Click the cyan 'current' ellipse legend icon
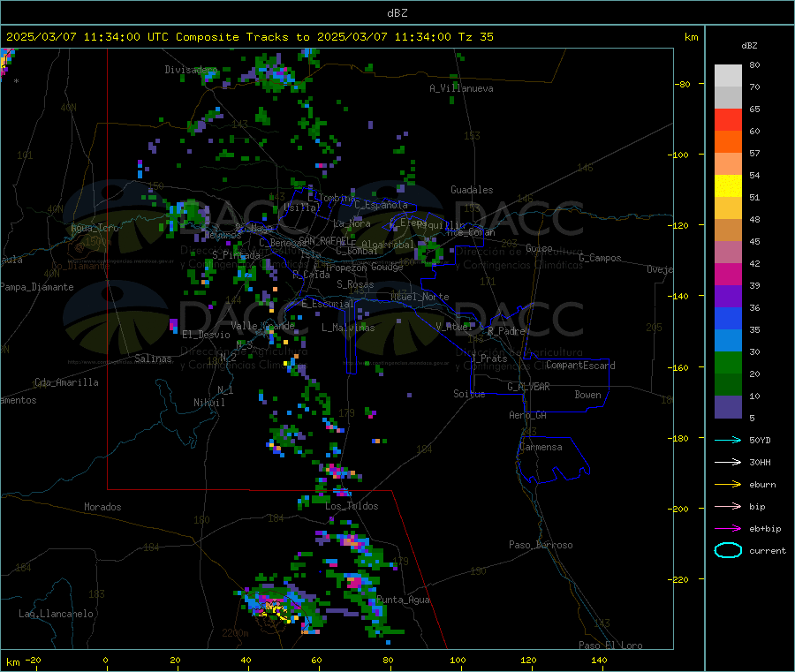This screenshot has height=672, width=795. click(728, 550)
